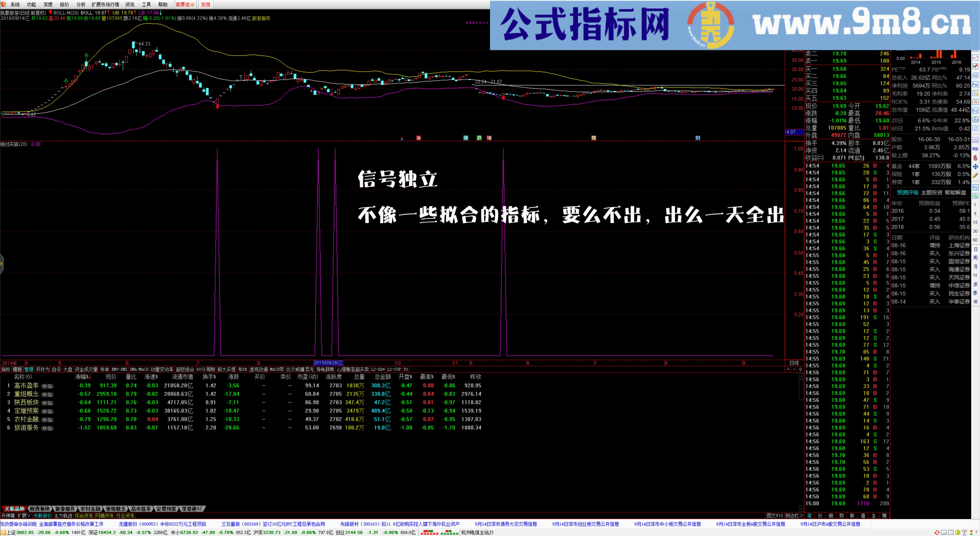Viewport: 980px width, 536px height.
Task: Select the 模板 tab
Action: [18, 369]
